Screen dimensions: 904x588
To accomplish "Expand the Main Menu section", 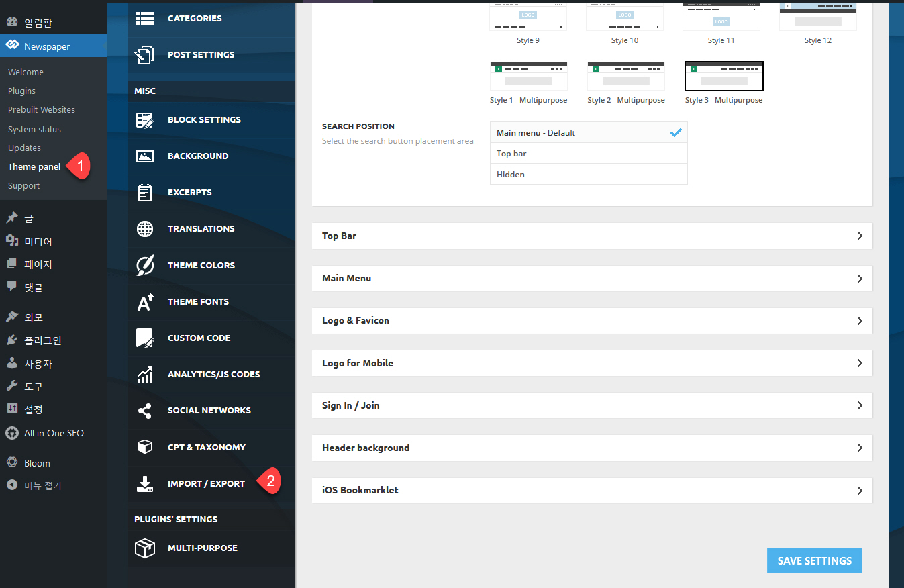I will (x=592, y=278).
